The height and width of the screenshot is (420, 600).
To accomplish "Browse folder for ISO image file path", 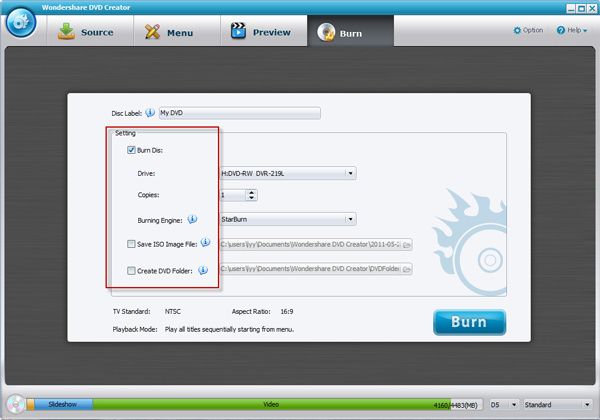I will coord(407,245).
